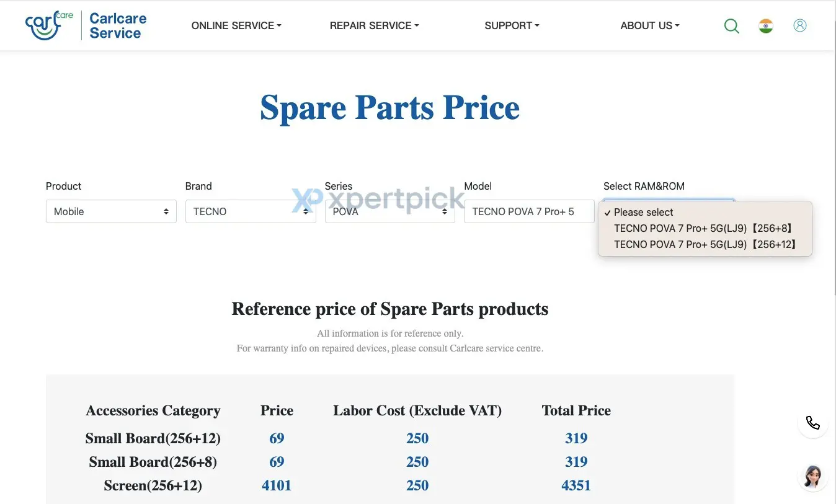
Task: Click the India flag region icon
Action: [766, 26]
